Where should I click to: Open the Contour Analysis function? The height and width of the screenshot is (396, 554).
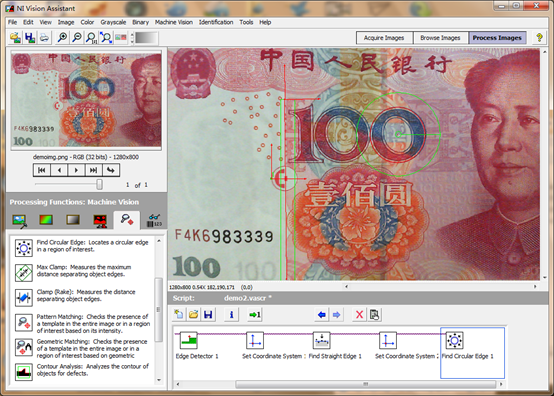point(24,372)
